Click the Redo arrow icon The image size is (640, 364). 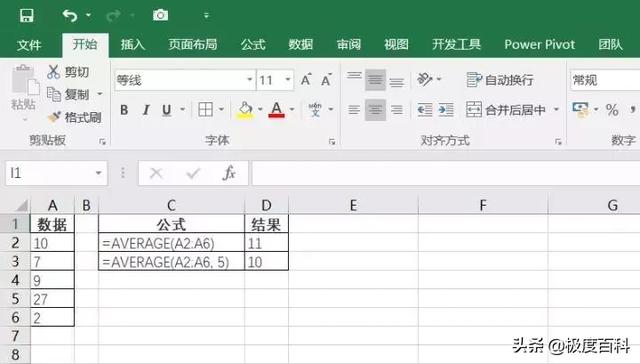click(113, 16)
